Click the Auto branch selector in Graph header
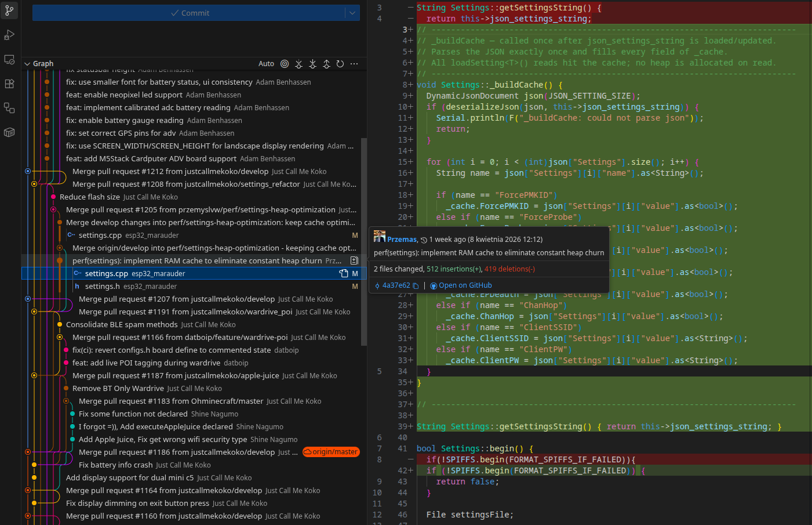 tap(266, 64)
